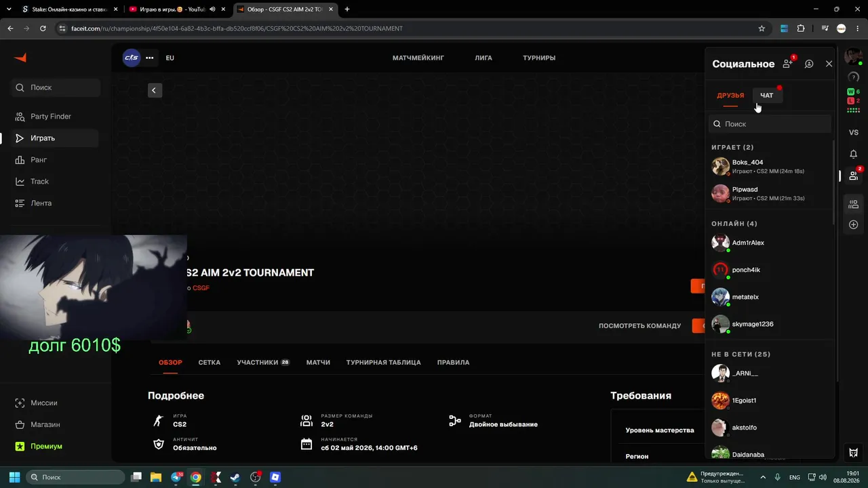Open the party group icon in the right rail
This screenshot has height=488, width=868.
coord(854,203)
